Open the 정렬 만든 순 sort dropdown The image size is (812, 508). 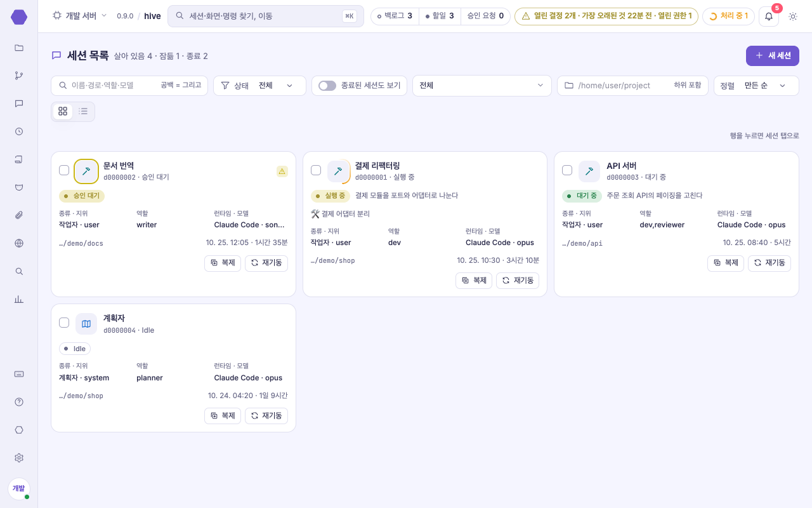click(756, 86)
